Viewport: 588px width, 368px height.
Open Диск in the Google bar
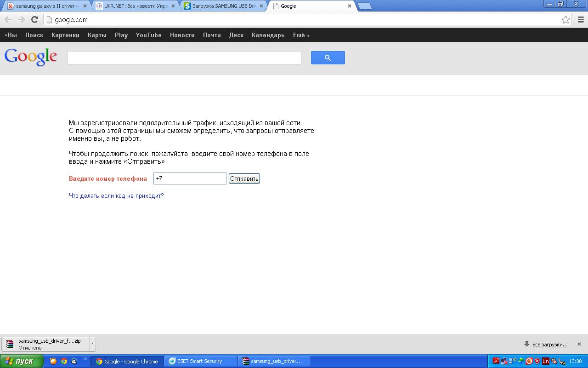[x=236, y=35]
